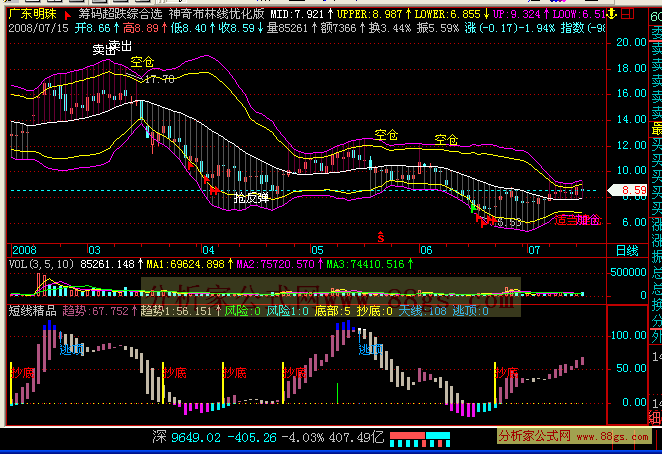The height and width of the screenshot is (454, 662).
Task: Click the 500000 volume axis label
Action: (628, 272)
